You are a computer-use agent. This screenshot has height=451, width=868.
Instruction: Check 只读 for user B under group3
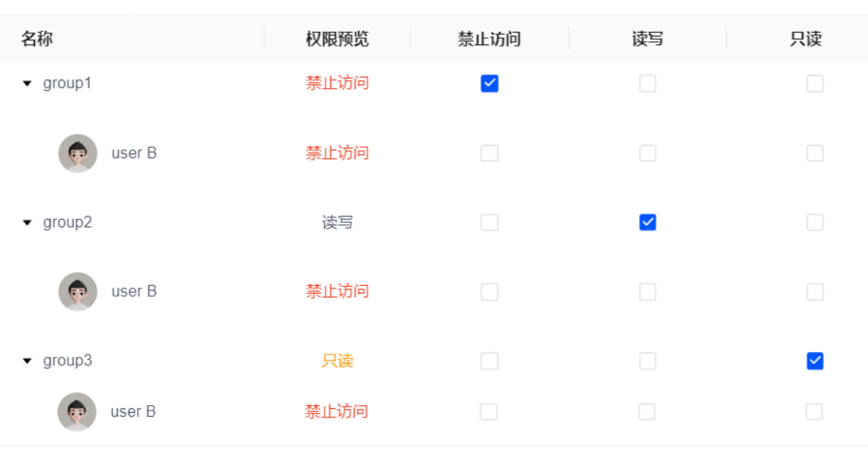[x=814, y=412]
